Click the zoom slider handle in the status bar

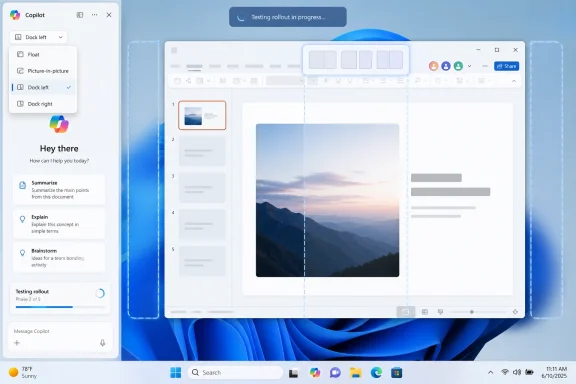coord(472,312)
